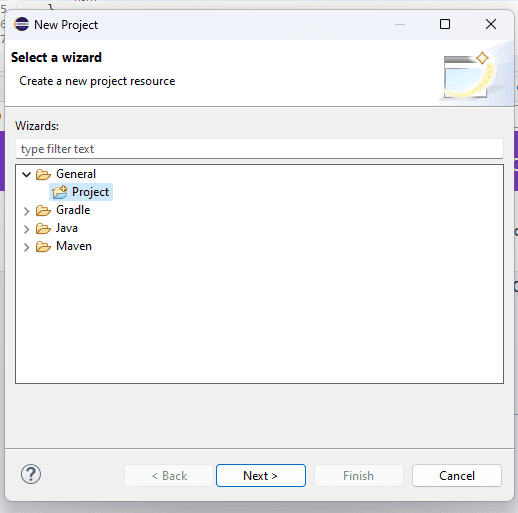The height and width of the screenshot is (513, 518).
Task: Click the < Back button
Action: (x=169, y=475)
